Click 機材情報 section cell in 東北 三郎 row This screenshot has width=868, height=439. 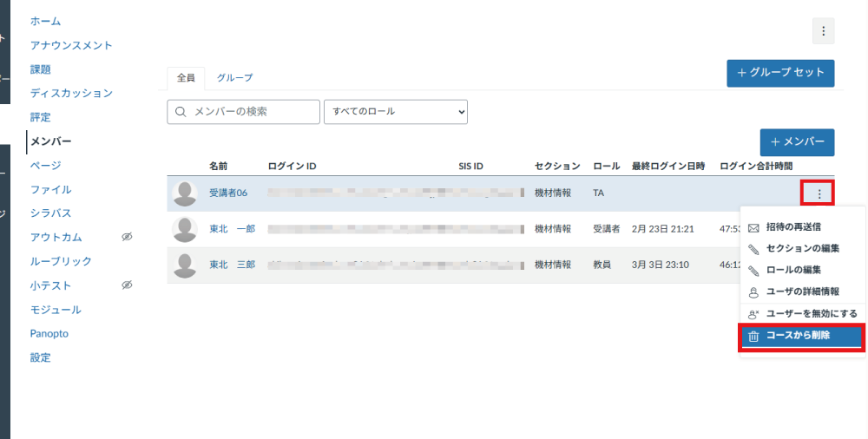point(552,265)
